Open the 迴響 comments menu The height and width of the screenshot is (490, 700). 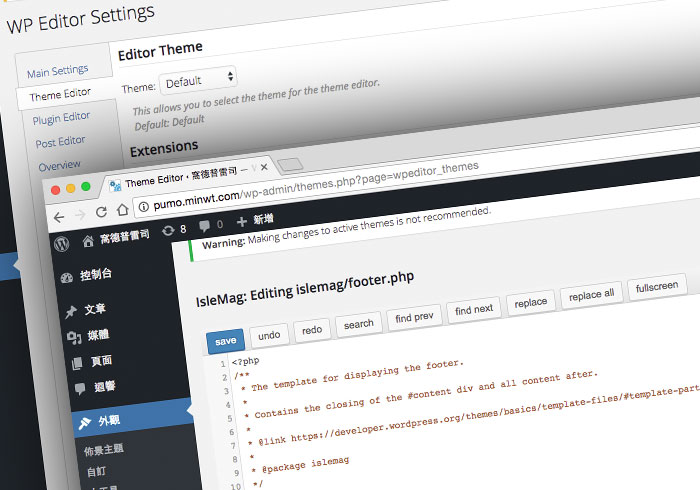pos(95,387)
